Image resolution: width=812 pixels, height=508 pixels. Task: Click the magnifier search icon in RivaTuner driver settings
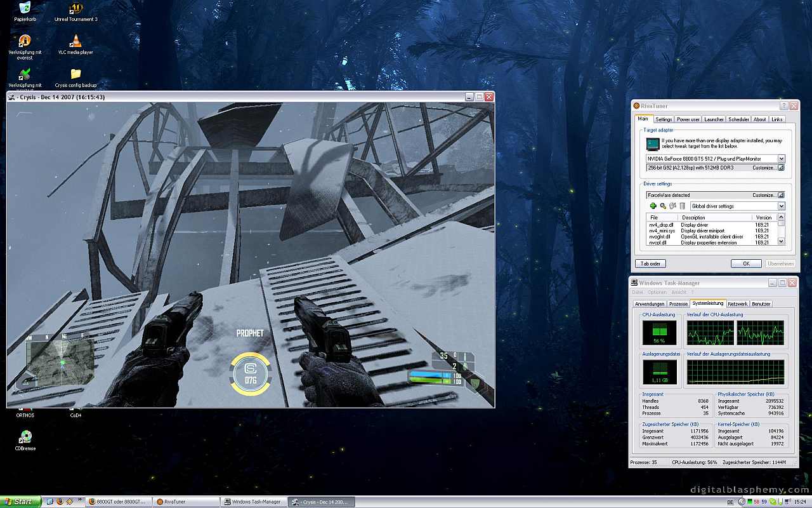[x=663, y=206]
